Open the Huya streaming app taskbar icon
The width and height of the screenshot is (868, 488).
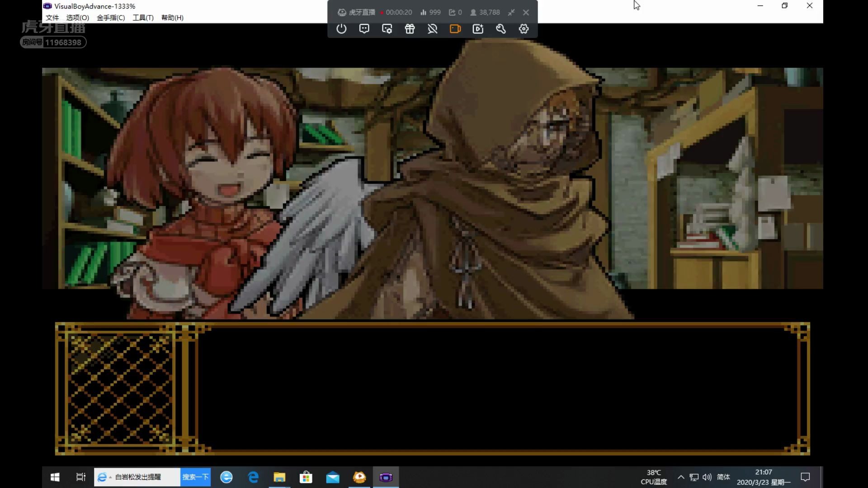359,477
